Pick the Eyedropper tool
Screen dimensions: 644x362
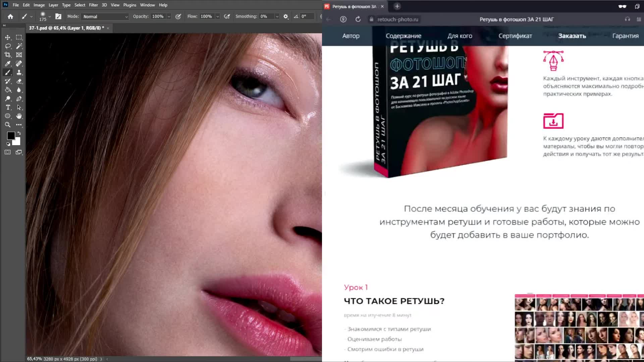8,64
